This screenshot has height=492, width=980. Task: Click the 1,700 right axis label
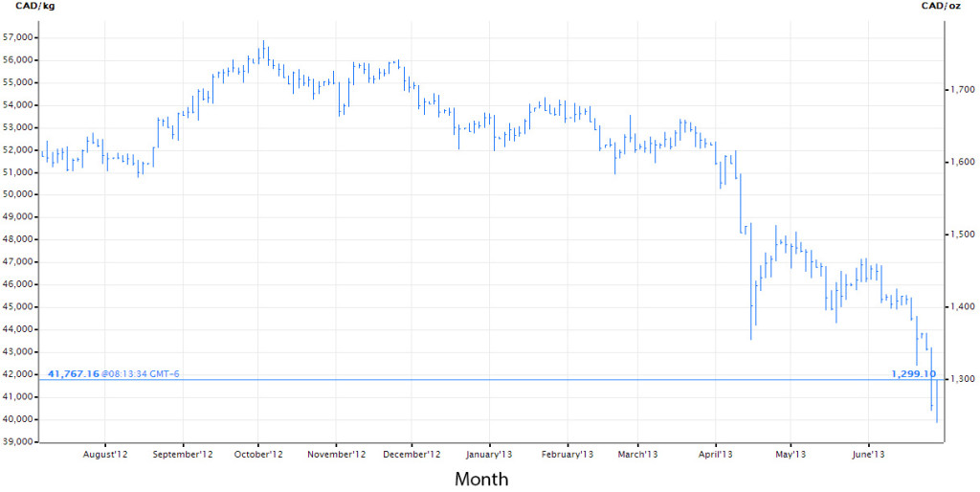961,90
